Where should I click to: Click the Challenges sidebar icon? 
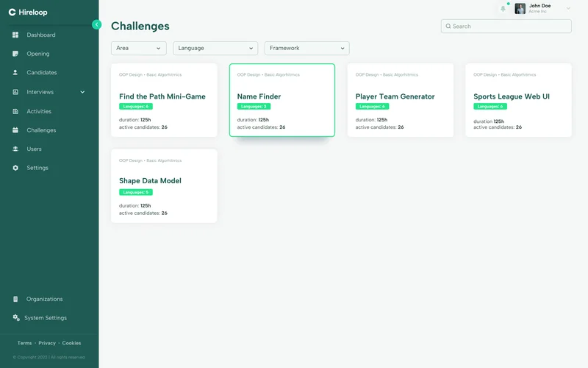tap(15, 130)
